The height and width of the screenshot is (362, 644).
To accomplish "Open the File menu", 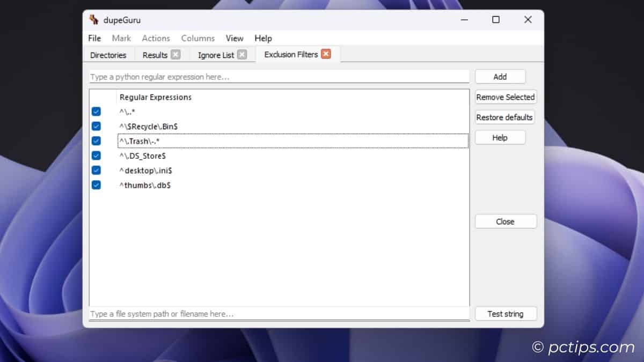I will (94, 38).
